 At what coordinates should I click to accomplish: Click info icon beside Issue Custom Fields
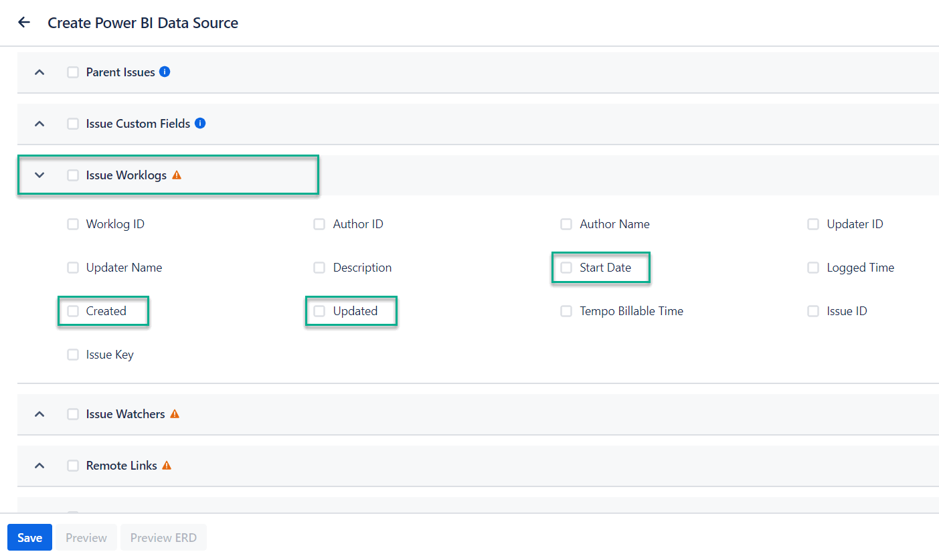[200, 123]
